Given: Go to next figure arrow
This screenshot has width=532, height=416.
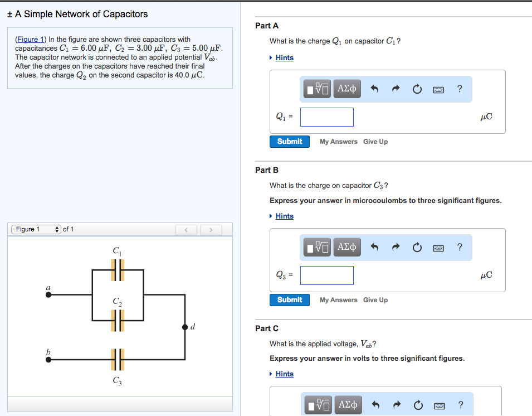Looking at the screenshot, I should point(211,230).
